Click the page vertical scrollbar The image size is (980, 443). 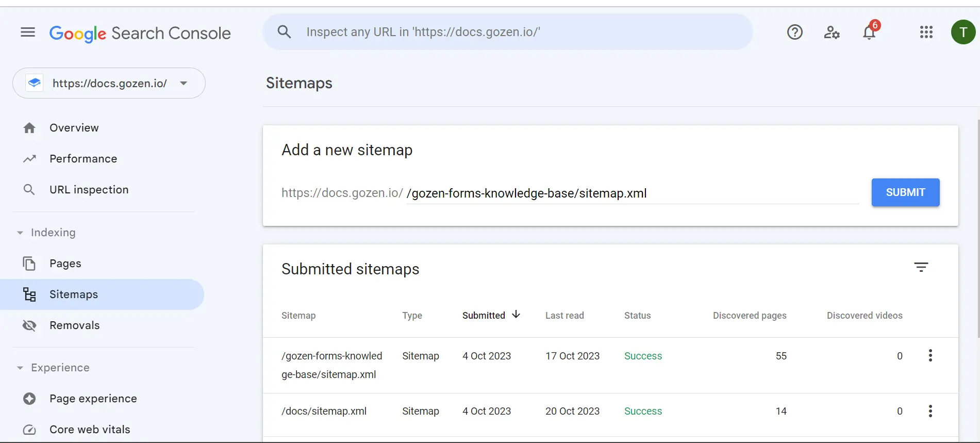977,228
